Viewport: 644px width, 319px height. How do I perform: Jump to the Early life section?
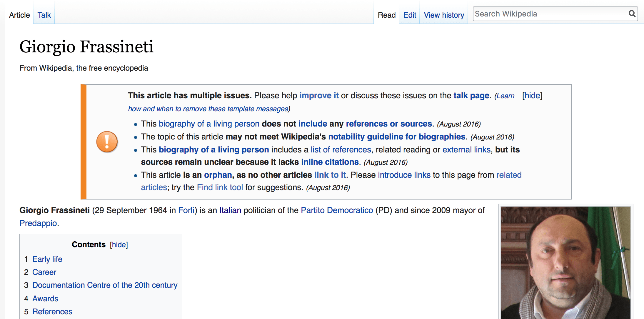point(47,259)
